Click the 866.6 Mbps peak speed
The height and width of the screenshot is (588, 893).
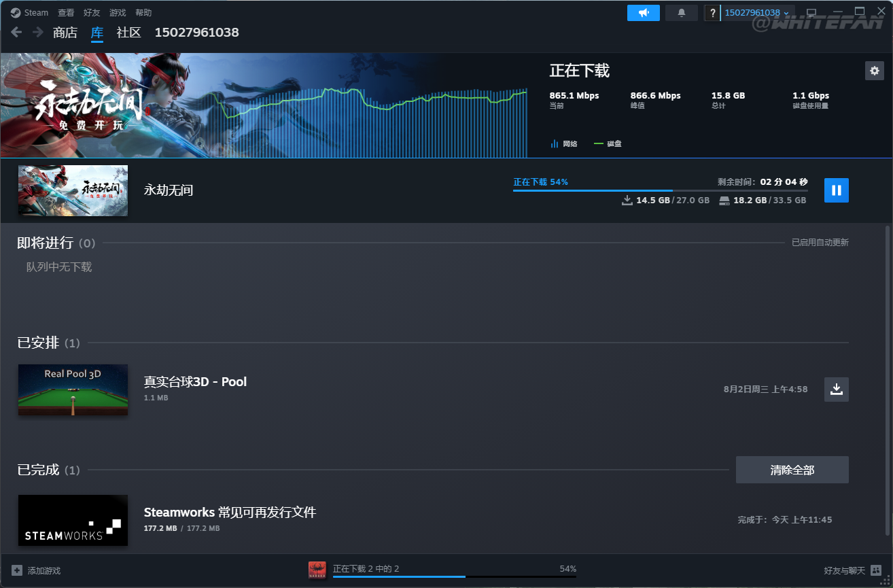655,96
